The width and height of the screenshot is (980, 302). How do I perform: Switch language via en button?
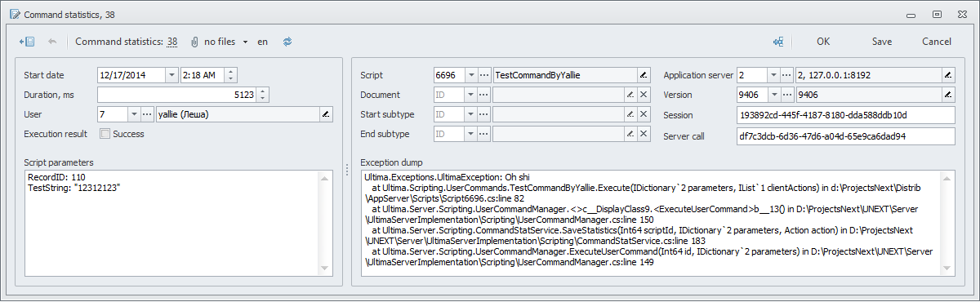point(262,42)
